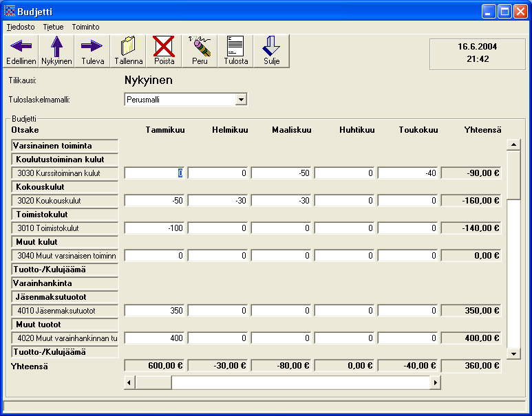Image resolution: width=532 pixels, height=416 pixels.
Task: Go to next period with Tuleva arrow
Action: pos(92,51)
